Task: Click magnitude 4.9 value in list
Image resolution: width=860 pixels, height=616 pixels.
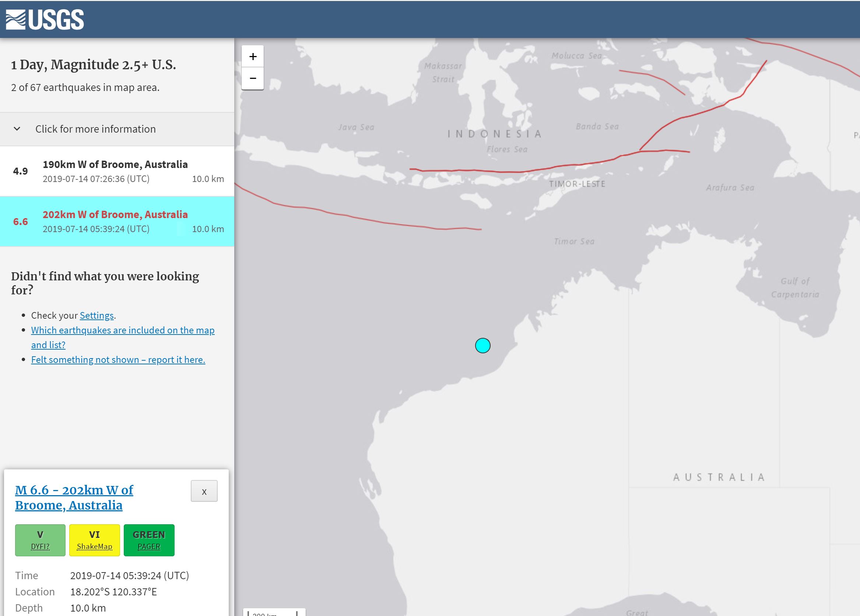Action: click(21, 171)
